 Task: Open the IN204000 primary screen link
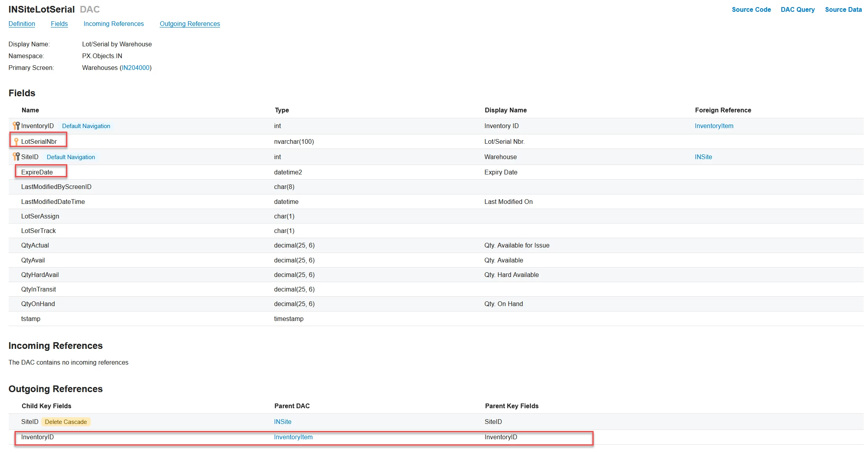point(135,68)
